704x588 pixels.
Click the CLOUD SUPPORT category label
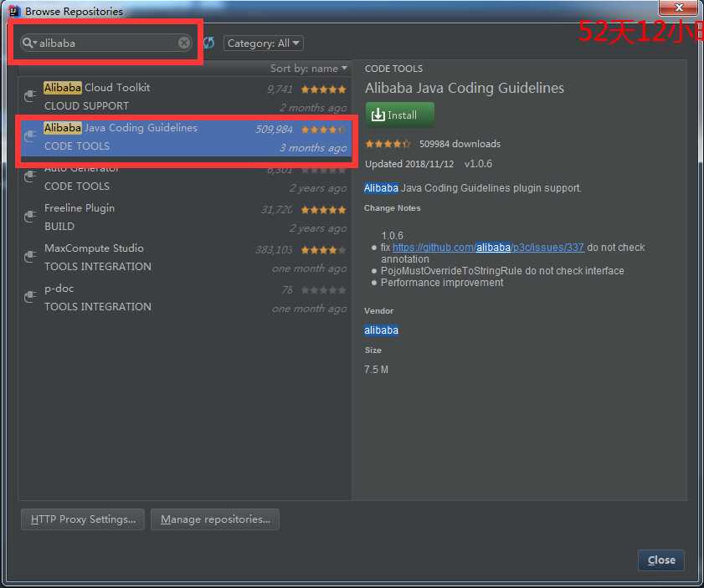tap(87, 106)
